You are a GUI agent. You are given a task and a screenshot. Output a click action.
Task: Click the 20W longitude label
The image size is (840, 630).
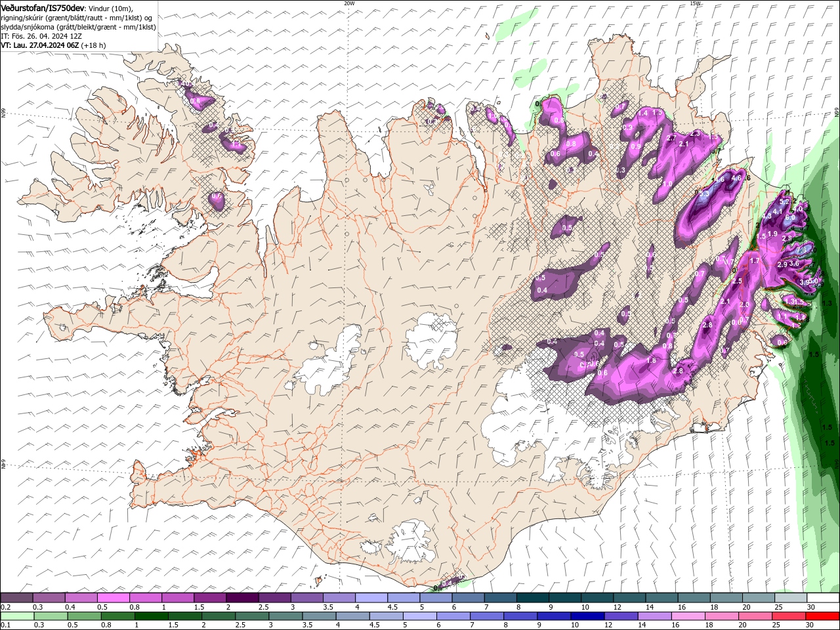[x=349, y=3]
